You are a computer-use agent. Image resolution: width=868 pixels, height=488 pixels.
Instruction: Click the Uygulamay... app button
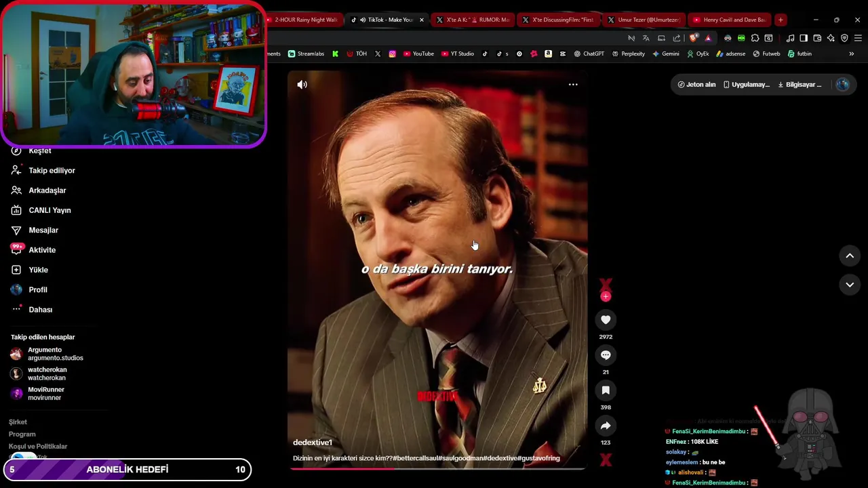click(x=746, y=85)
